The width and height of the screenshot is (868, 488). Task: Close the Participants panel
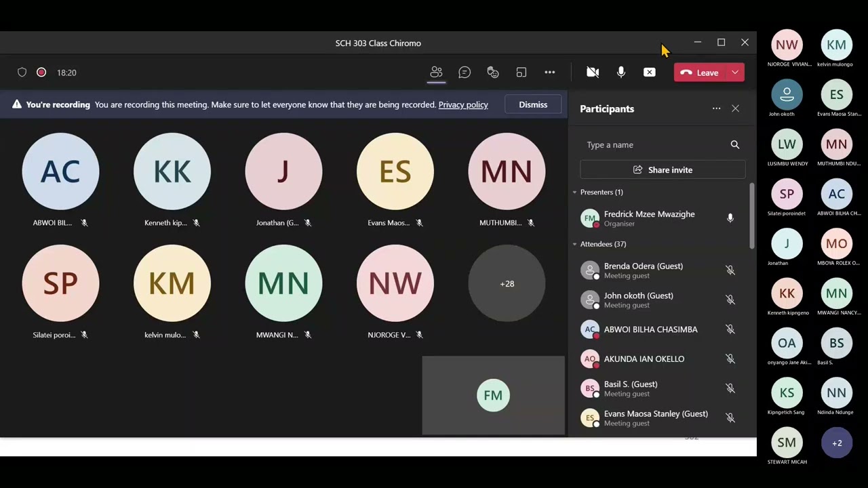(735, 108)
